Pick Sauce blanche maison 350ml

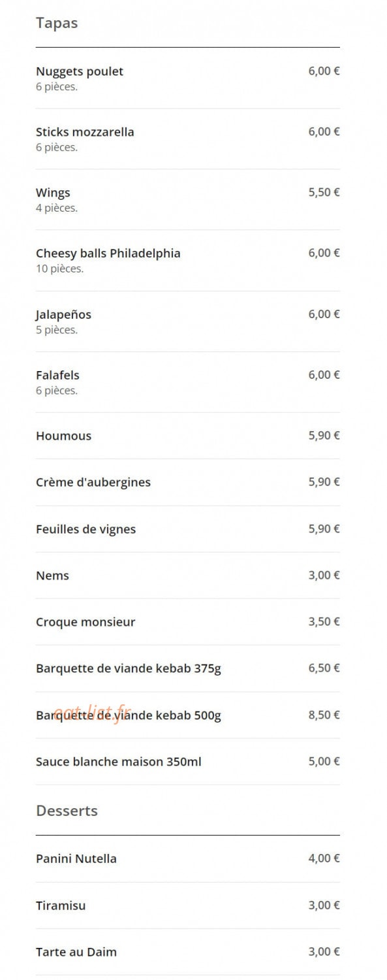[188, 762]
